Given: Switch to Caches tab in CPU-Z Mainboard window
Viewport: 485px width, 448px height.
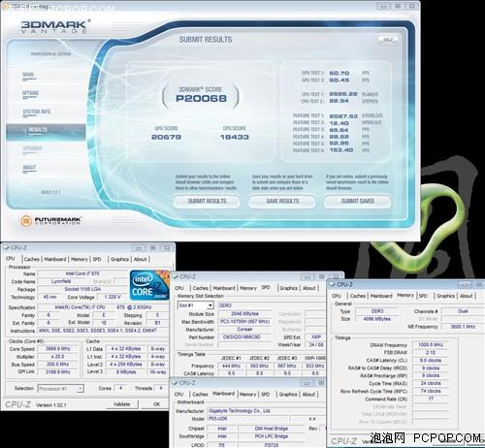Looking at the screenshot, I should coord(200,395).
